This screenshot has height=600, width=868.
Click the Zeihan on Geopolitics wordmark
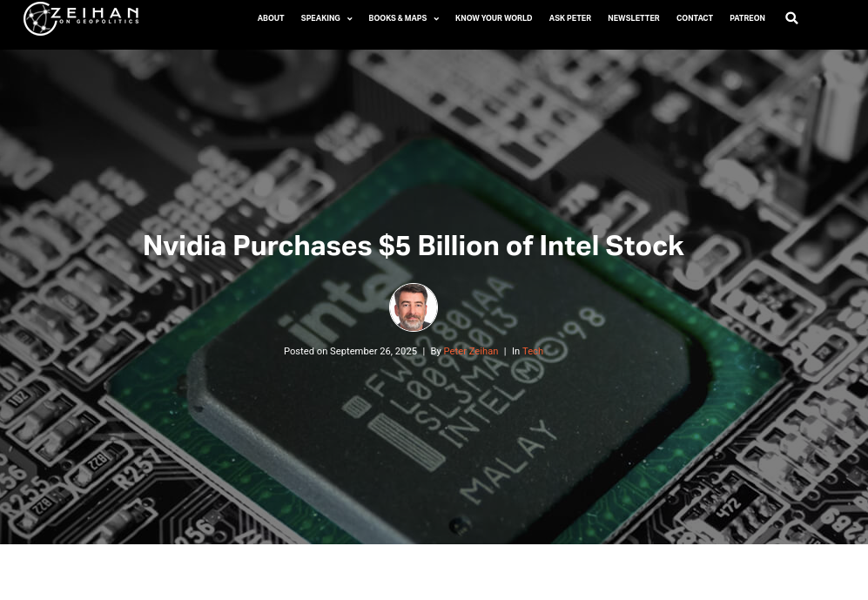click(x=95, y=15)
